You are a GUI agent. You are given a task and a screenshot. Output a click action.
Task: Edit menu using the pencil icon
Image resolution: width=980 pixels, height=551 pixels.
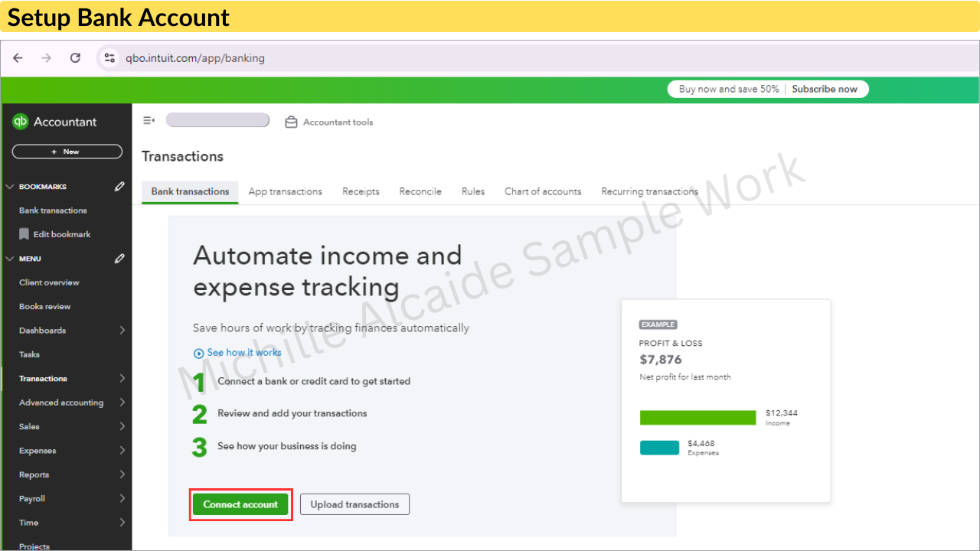tap(119, 259)
